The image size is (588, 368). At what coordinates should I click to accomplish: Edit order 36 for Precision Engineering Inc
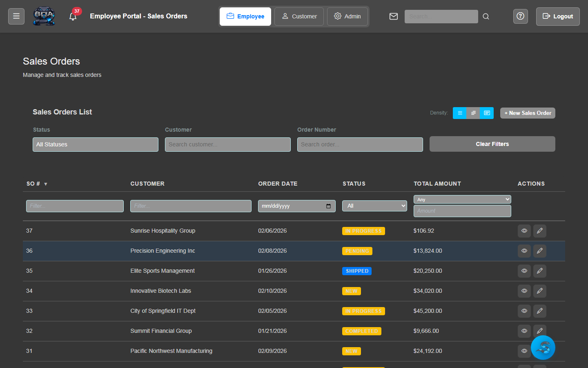click(x=539, y=251)
